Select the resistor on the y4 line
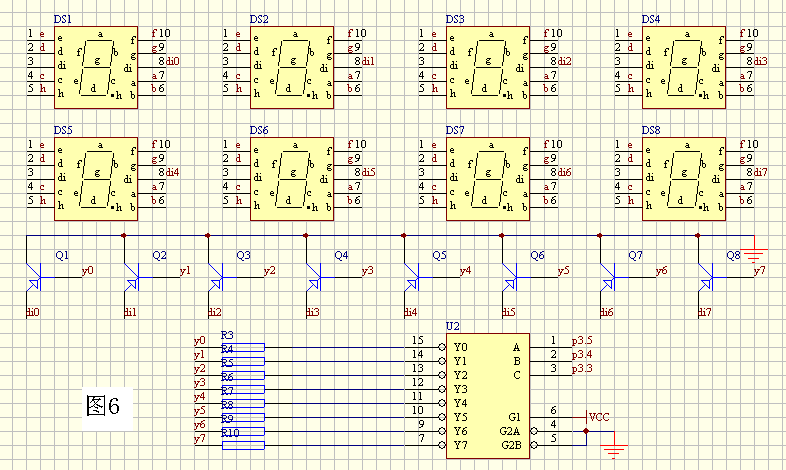Screen dimensions: 786x470 coord(243,403)
